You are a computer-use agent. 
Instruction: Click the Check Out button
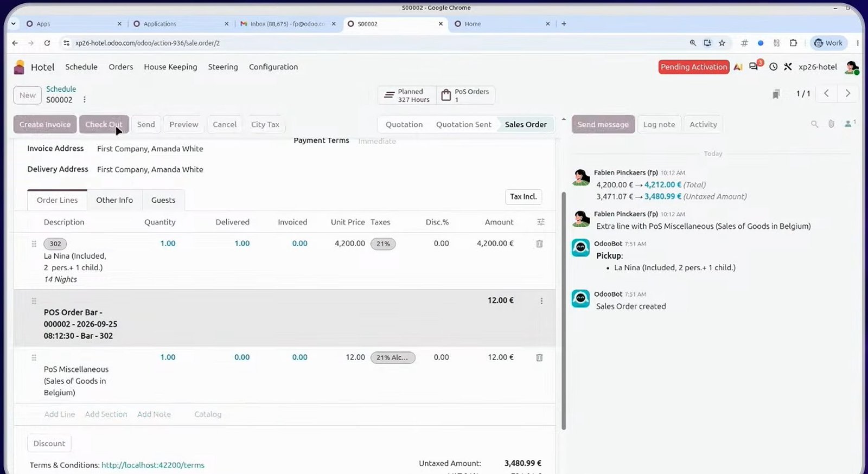coord(104,124)
